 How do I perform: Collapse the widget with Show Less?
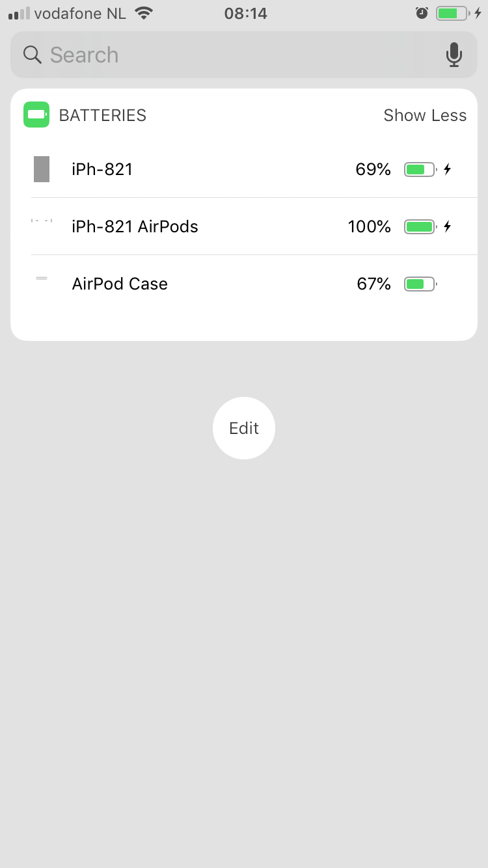coord(425,115)
